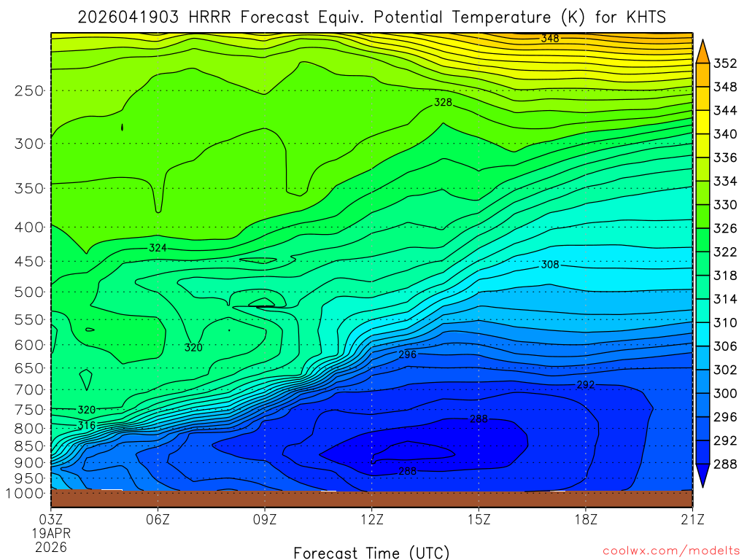Click the 450 pressure level label
This screenshot has width=747, height=560.
click(28, 262)
